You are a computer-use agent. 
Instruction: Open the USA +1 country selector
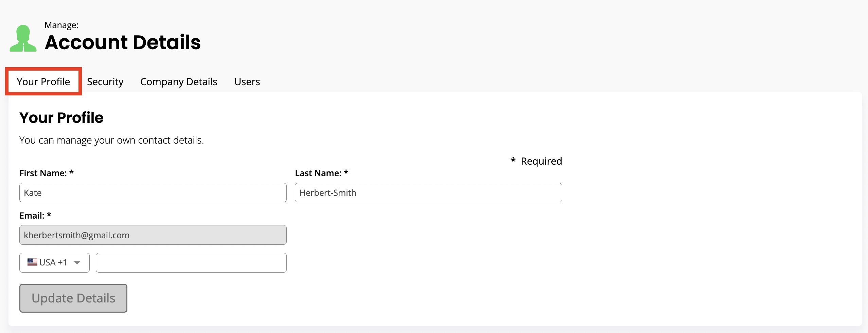pyautogui.click(x=54, y=263)
